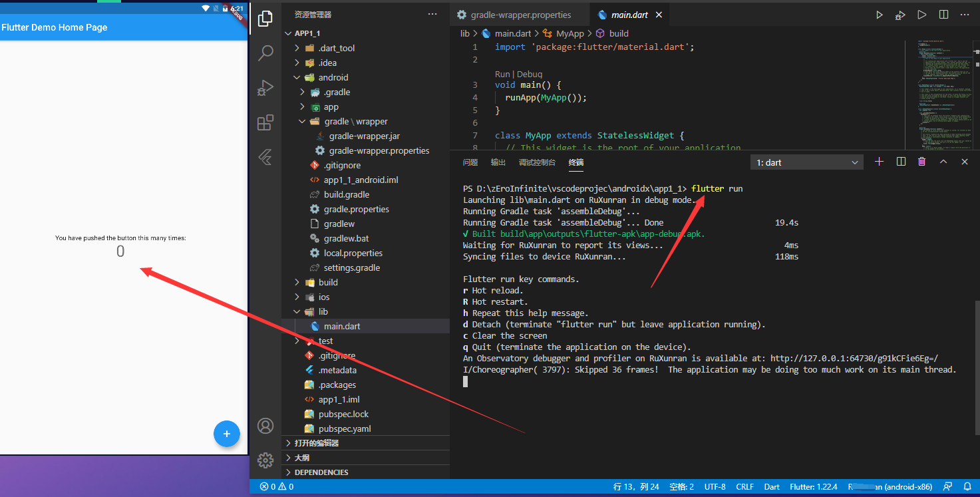Collapse the APP1_1 root folder
This screenshot has width=980, height=497.
coord(287,33)
